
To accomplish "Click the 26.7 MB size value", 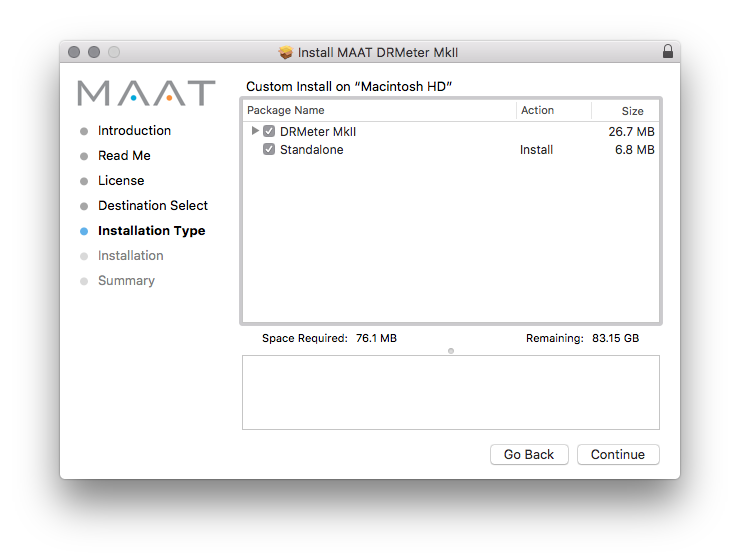I will (631, 132).
